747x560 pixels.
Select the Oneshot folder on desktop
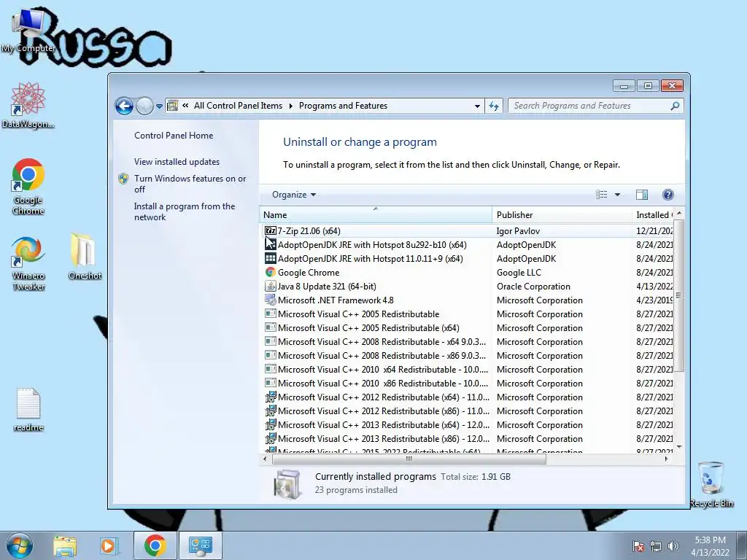pos(85,257)
